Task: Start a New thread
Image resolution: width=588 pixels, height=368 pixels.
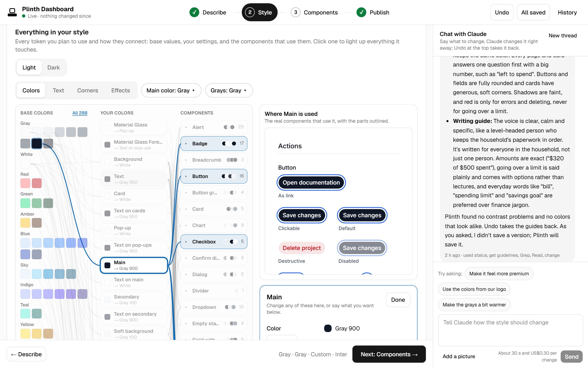Action: (562, 35)
